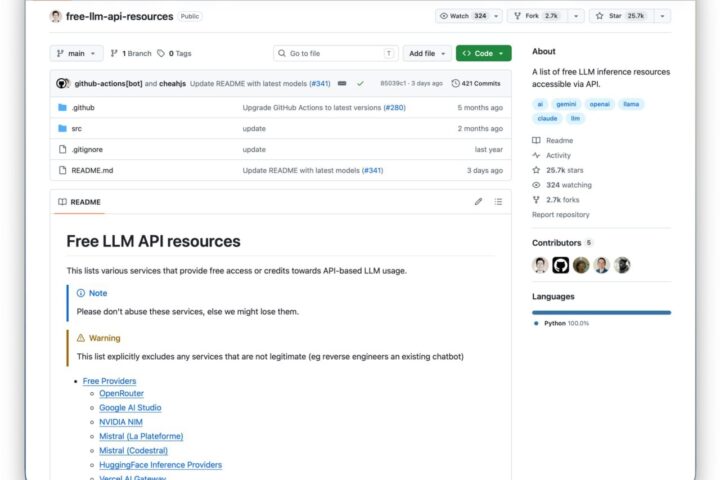
Task: Open the green Code dropdown
Action: [x=484, y=53]
